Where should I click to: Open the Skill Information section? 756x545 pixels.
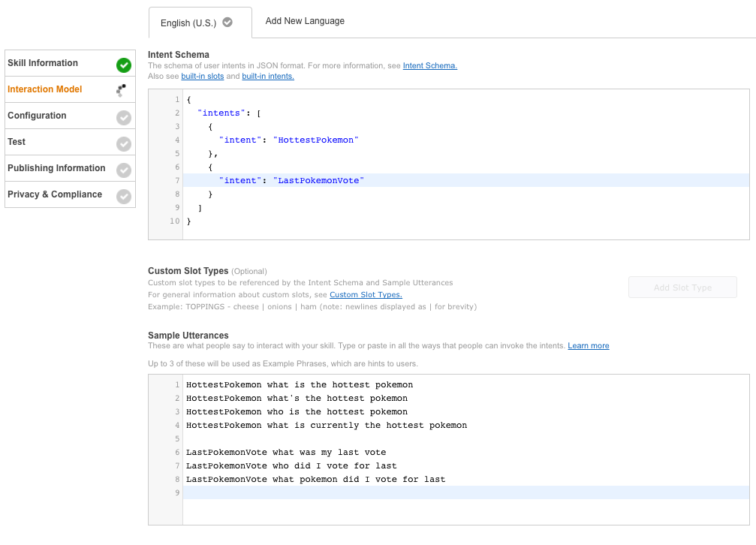[x=70, y=63]
